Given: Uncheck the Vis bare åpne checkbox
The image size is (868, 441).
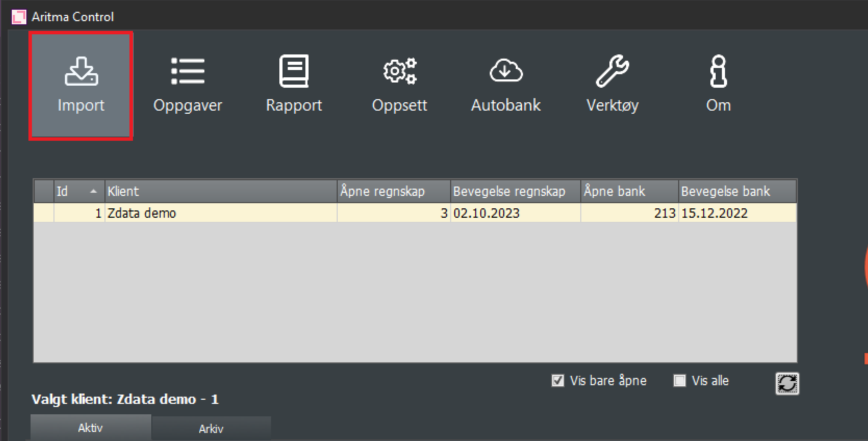Looking at the screenshot, I should 558,381.
